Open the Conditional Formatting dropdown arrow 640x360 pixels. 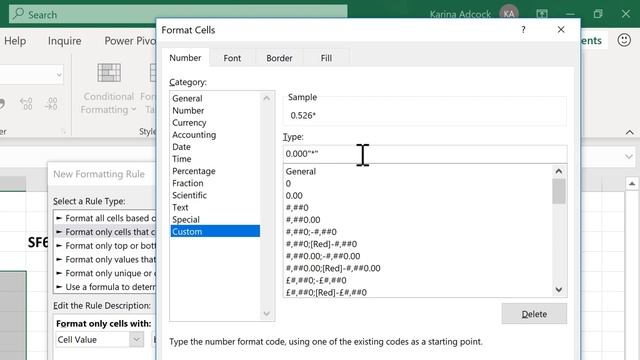(133, 109)
